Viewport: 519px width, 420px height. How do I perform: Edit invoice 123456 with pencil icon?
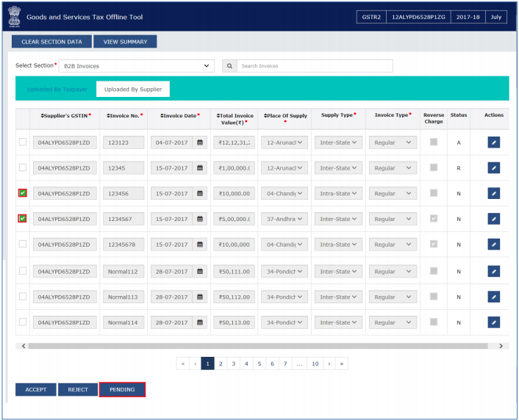coord(493,193)
